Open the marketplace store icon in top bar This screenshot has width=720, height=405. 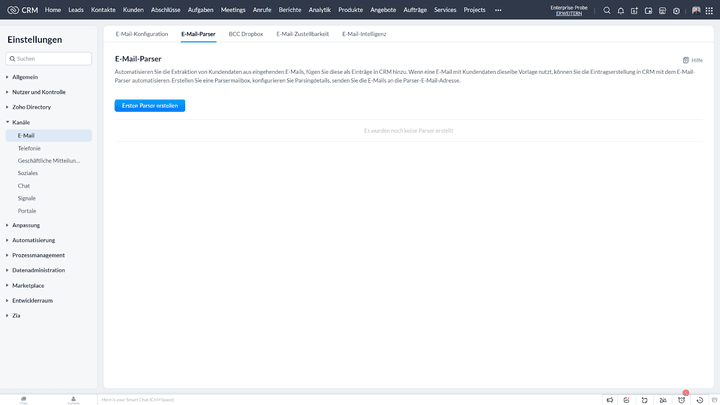(662, 11)
